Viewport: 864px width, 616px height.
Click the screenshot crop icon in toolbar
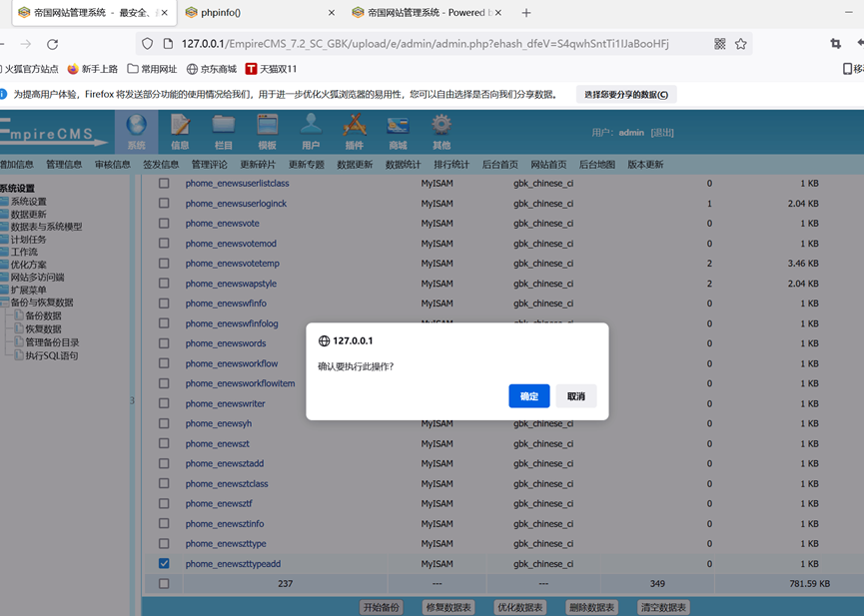835,44
